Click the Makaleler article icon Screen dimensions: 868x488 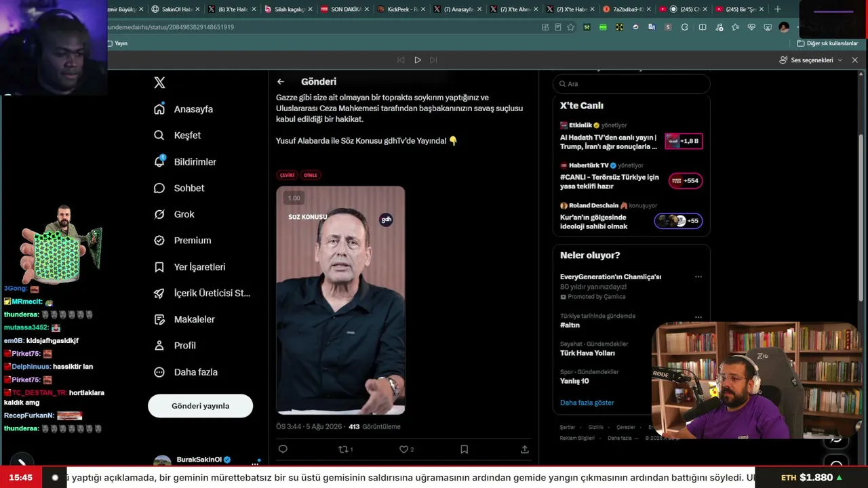click(x=159, y=319)
